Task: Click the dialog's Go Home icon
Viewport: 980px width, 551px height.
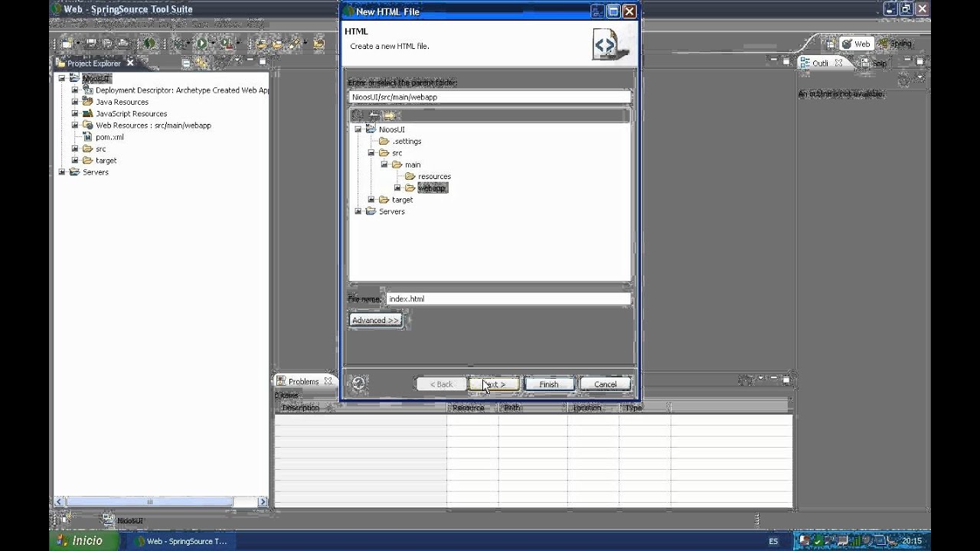Action: coord(358,116)
